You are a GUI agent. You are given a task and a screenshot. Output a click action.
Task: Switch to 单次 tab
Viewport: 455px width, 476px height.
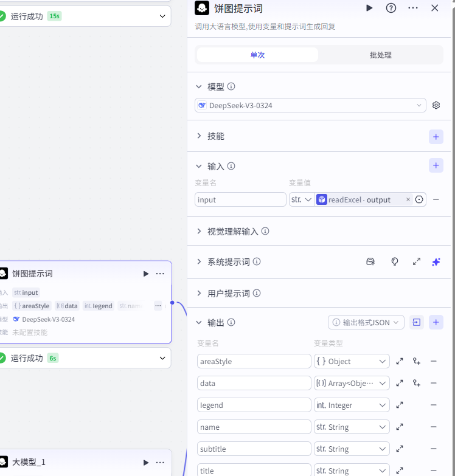click(x=257, y=55)
